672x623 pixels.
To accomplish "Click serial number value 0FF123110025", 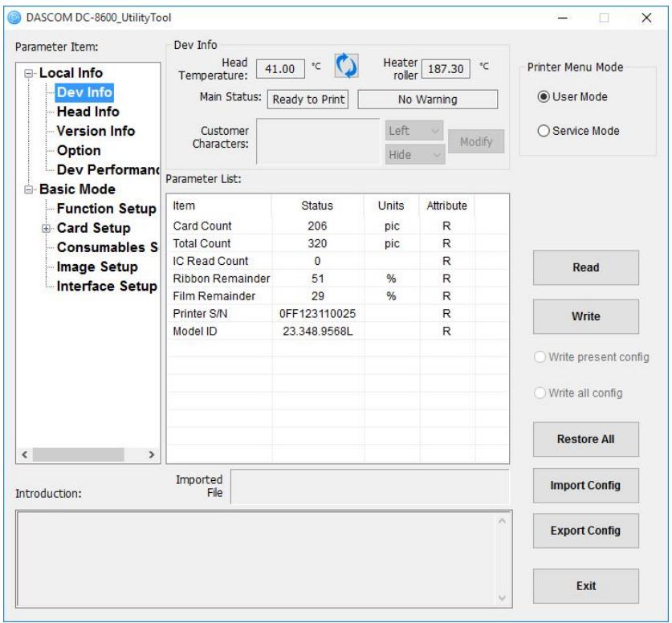I will [x=318, y=314].
